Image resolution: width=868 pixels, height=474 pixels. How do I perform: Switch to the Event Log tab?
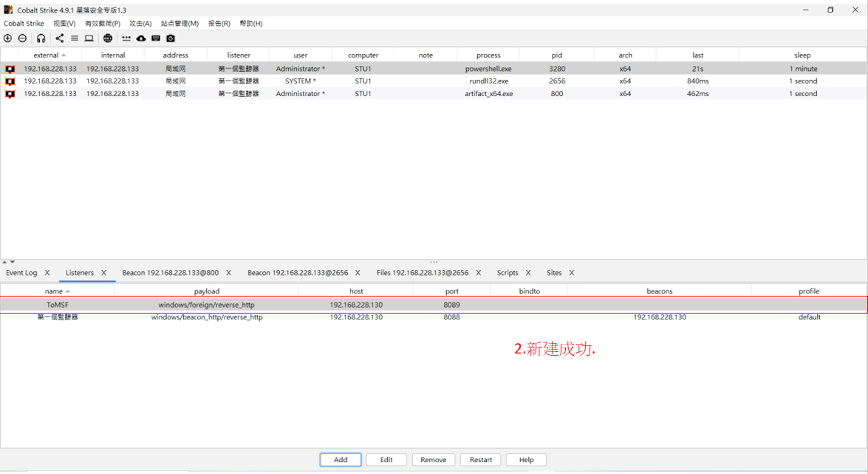point(21,273)
